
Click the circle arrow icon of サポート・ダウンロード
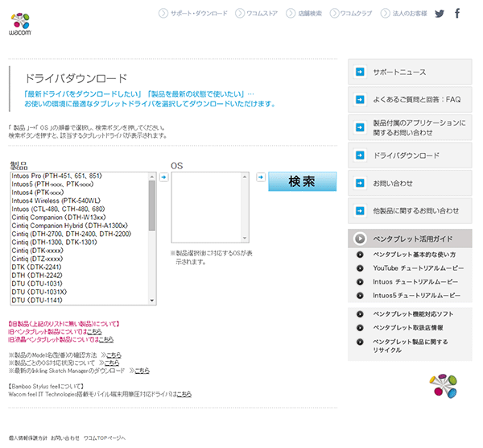click(x=163, y=13)
